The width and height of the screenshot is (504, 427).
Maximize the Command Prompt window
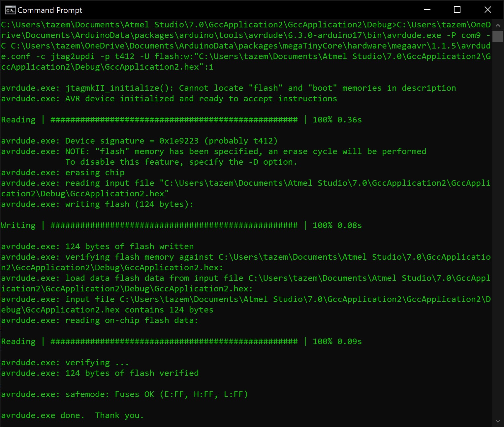457,10
